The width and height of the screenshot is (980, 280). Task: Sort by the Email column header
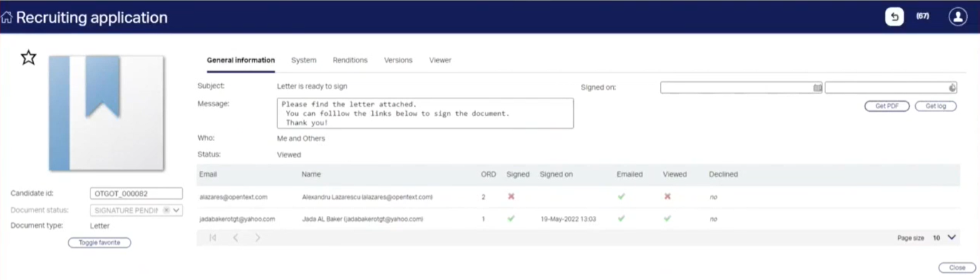click(208, 174)
